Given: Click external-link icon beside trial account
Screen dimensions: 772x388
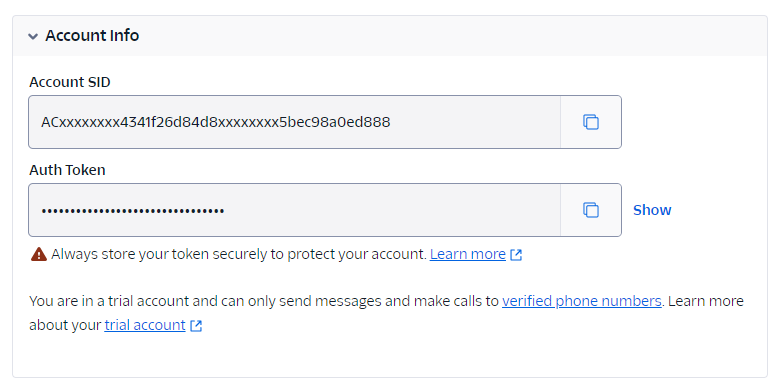Looking at the screenshot, I should pyautogui.click(x=196, y=325).
